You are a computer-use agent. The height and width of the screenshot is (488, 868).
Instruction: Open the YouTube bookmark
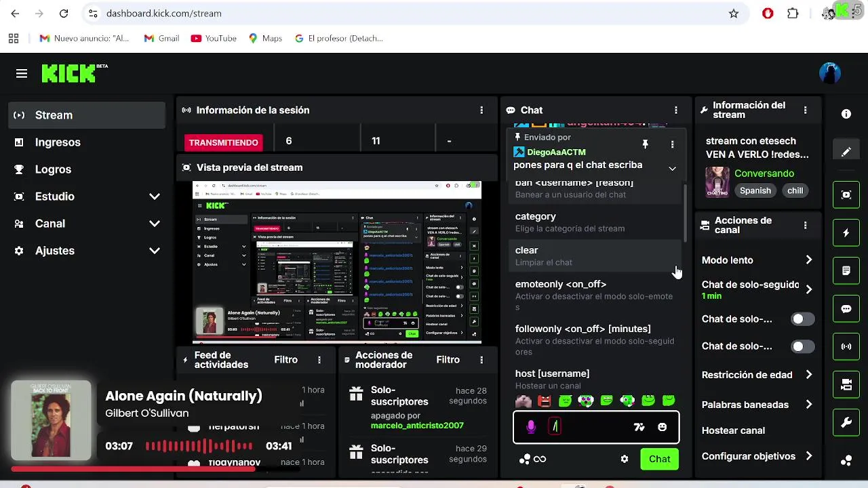pyautogui.click(x=214, y=39)
